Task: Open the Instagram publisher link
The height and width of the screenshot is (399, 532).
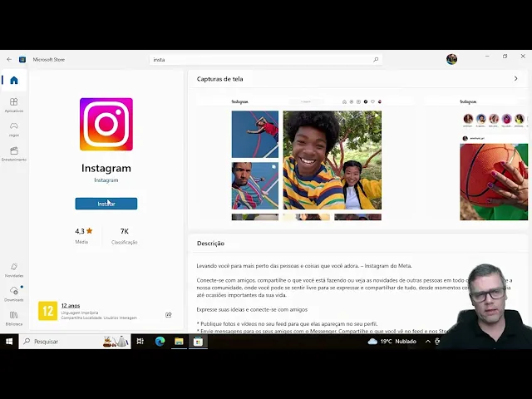Action: coord(106,180)
